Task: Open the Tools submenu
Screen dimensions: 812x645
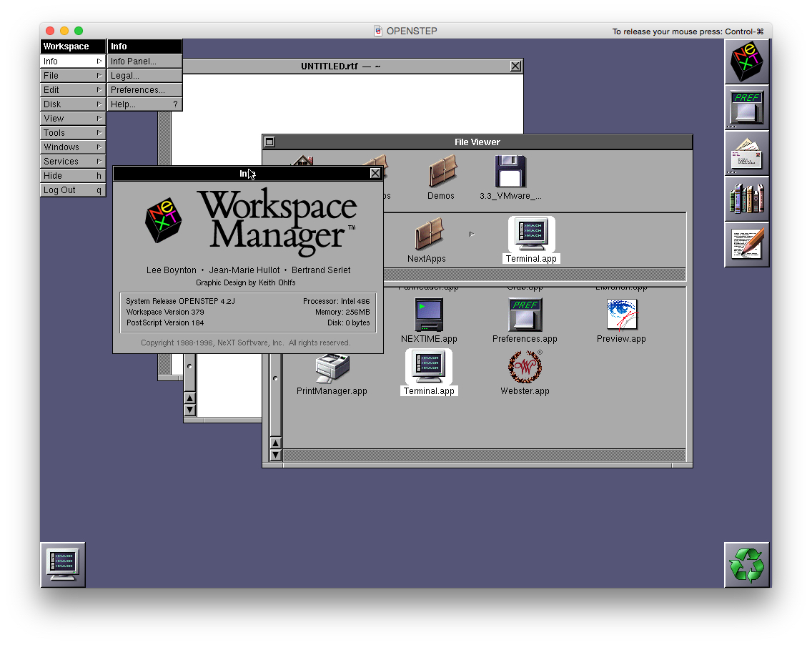Action: click(73, 132)
